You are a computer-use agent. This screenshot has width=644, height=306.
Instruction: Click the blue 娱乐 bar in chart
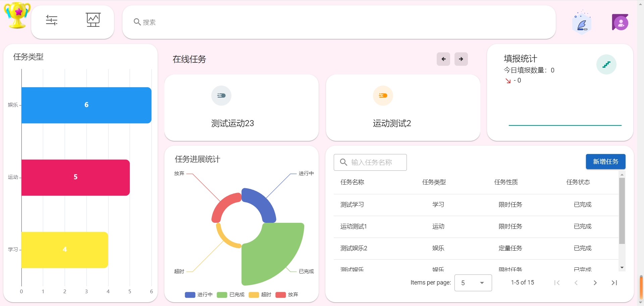87,105
